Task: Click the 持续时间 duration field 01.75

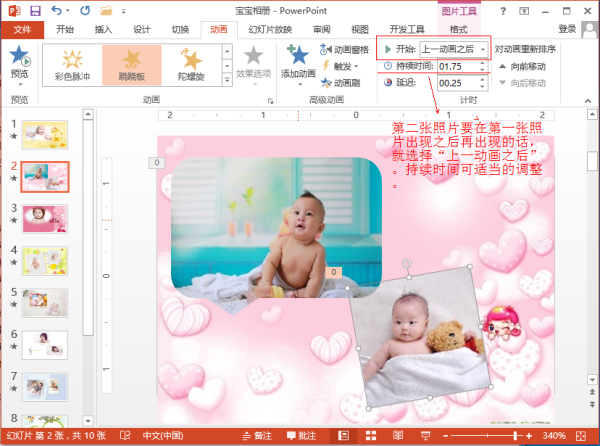Action: click(x=458, y=66)
